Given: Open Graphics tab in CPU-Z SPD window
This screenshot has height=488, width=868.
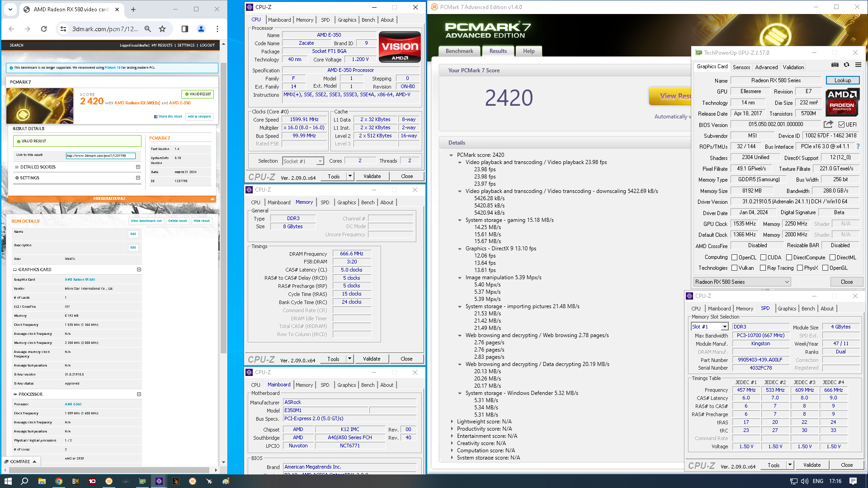Looking at the screenshot, I should click(x=787, y=309).
